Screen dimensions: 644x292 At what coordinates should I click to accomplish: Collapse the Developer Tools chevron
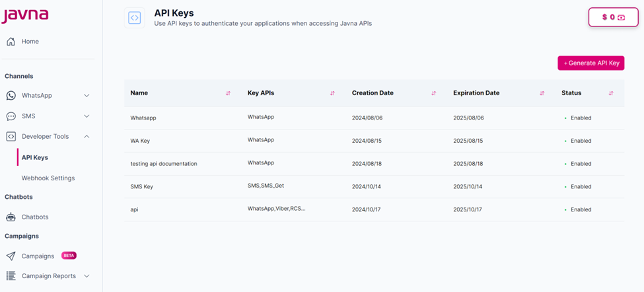point(87,136)
